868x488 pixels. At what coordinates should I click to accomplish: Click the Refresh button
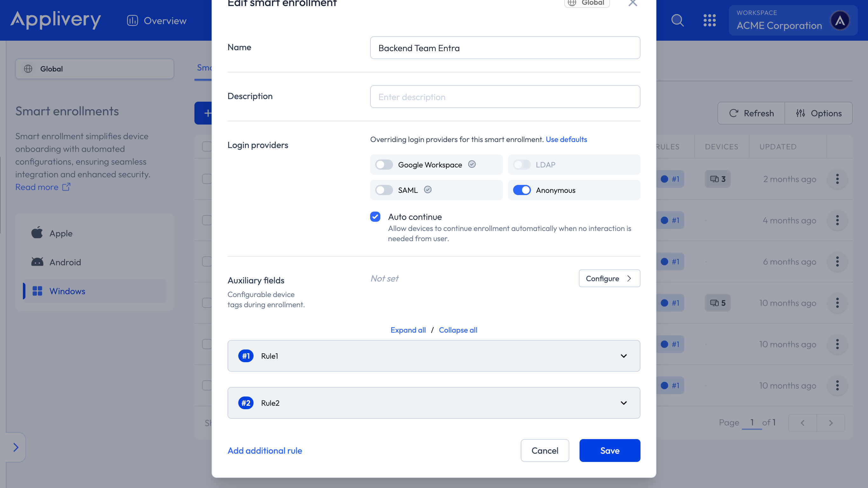(751, 113)
